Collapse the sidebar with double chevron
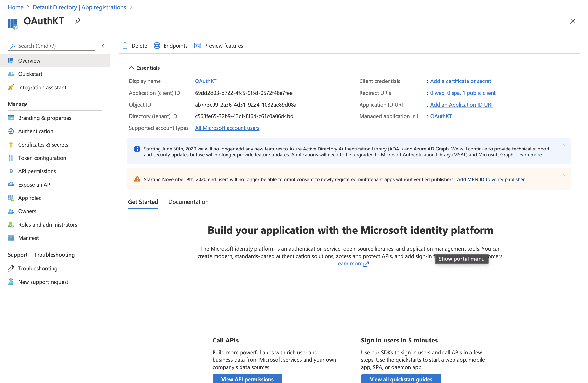 tap(104, 46)
